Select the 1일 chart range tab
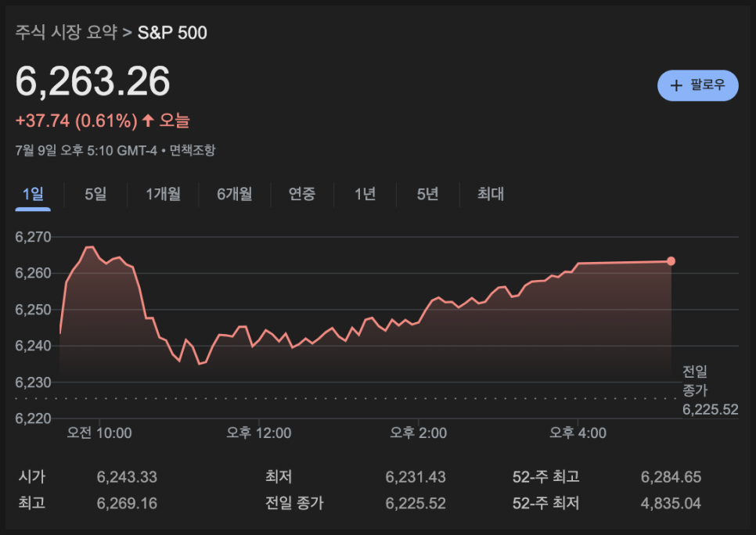Image resolution: width=756 pixels, height=535 pixels. coord(33,194)
